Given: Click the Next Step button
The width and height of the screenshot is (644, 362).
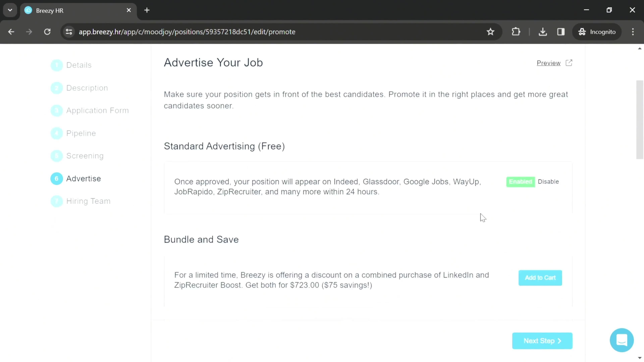Looking at the screenshot, I should (544, 341).
